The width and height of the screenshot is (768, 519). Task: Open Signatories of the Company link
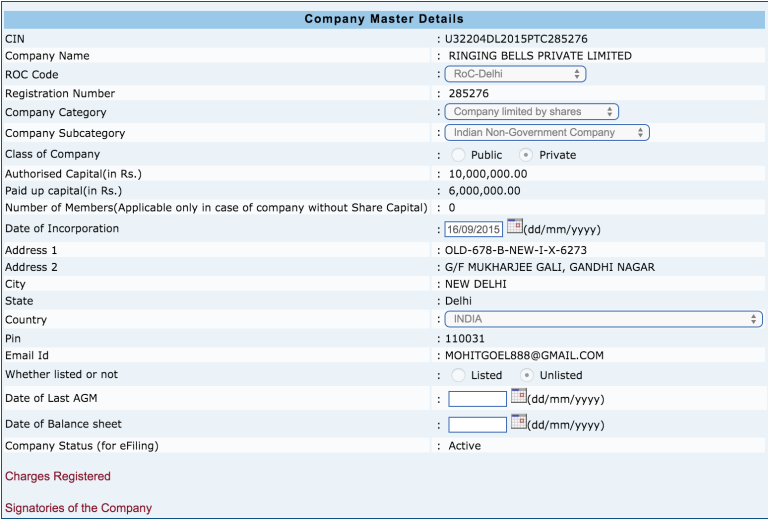[x=79, y=508]
